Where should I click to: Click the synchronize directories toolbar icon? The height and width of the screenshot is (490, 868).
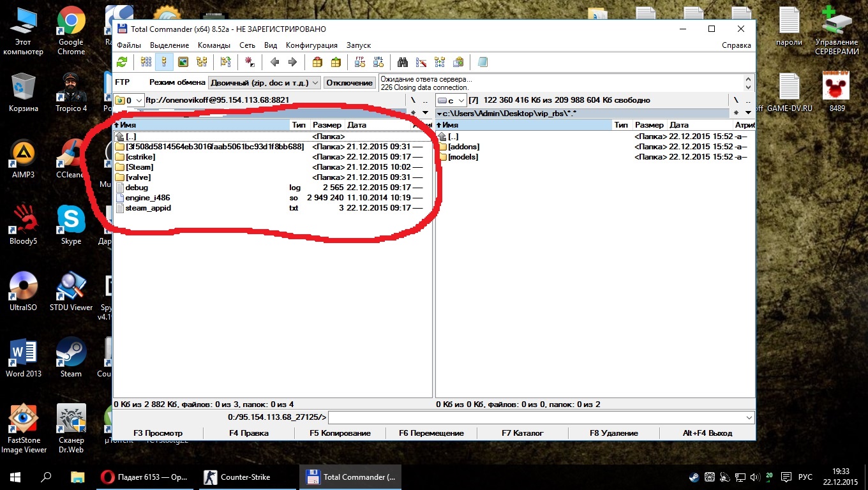[x=440, y=62]
